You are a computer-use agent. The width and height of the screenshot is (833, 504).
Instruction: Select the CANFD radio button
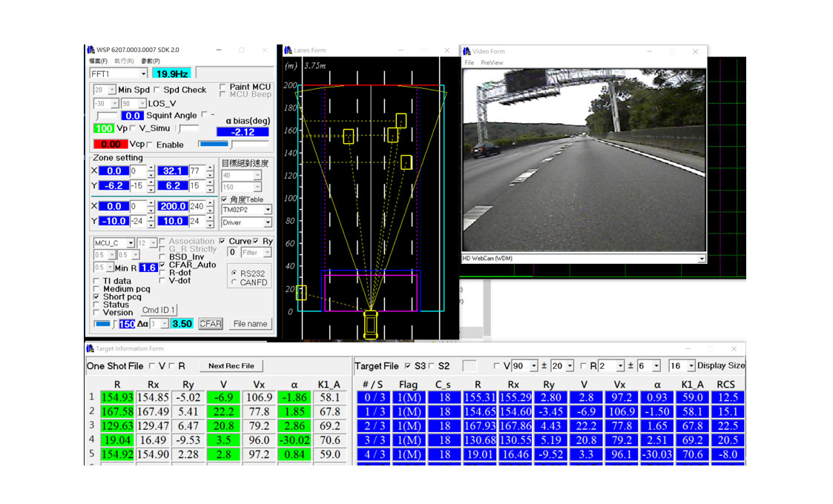pos(235,282)
